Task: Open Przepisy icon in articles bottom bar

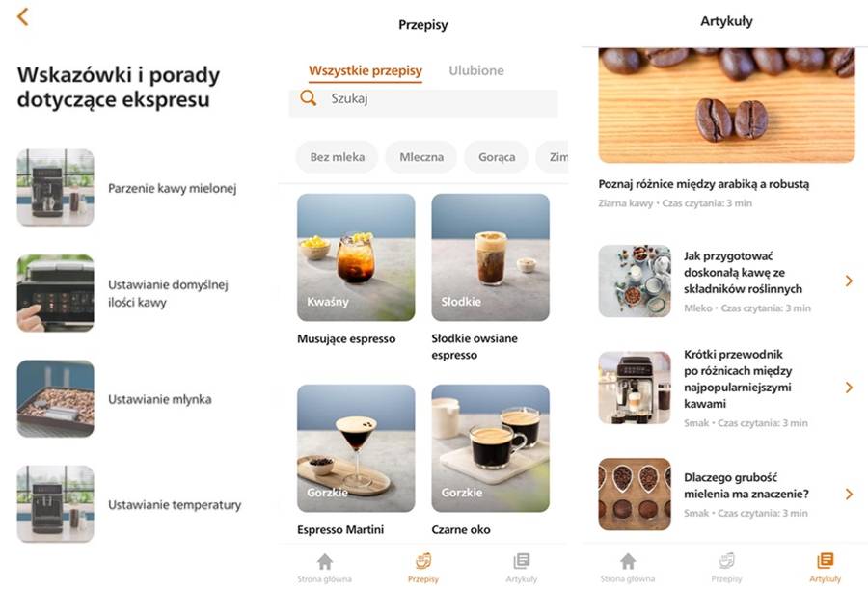Action: [726, 561]
